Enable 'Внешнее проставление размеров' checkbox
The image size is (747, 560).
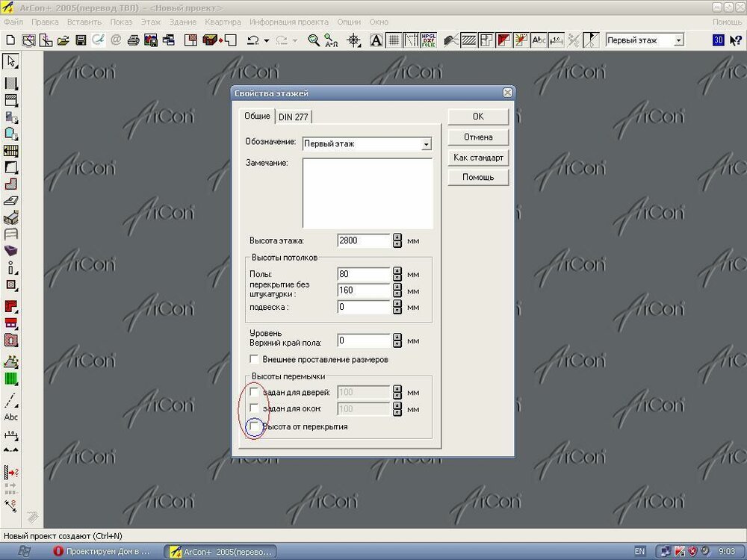tap(255, 359)
